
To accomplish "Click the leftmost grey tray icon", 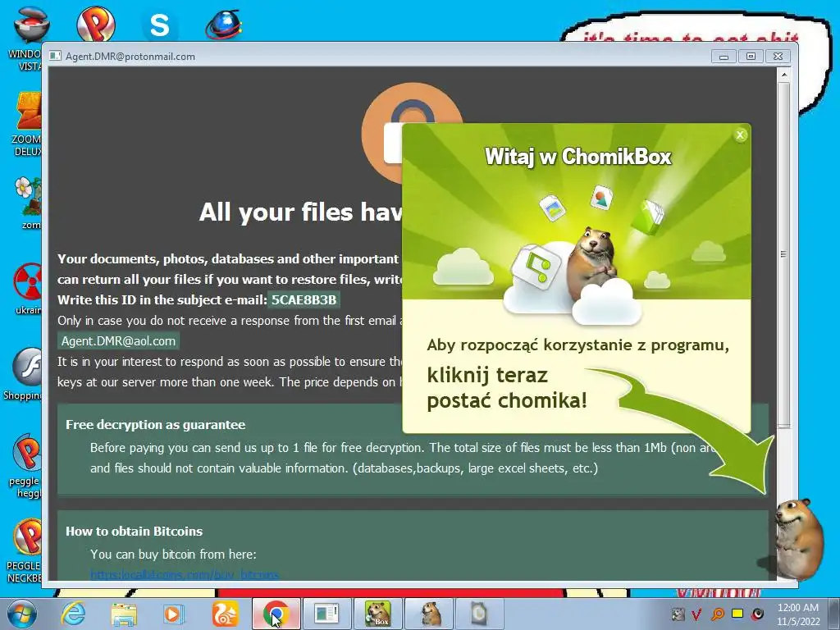I will [x=678, y=614].
